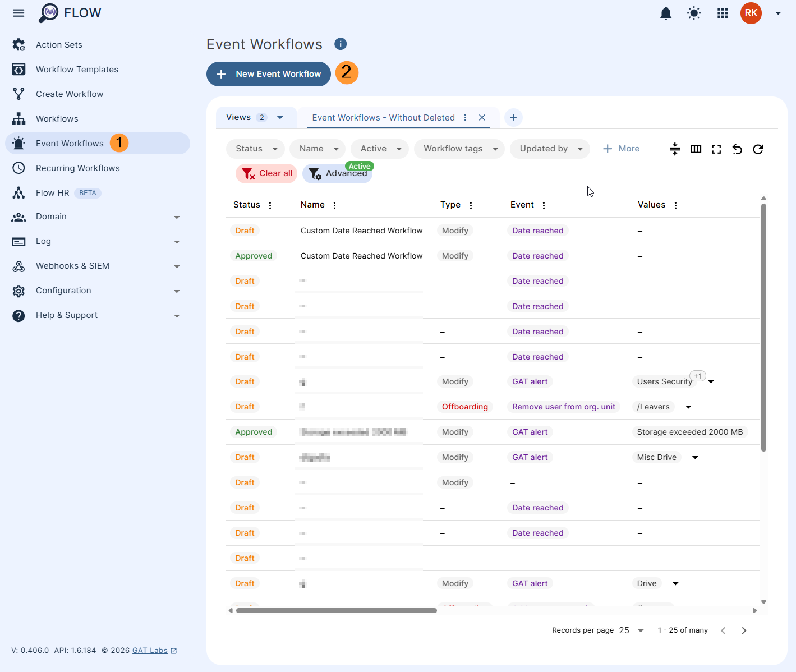Collapse the sidebar with the hamburger icon

click(x=19, y=13)
